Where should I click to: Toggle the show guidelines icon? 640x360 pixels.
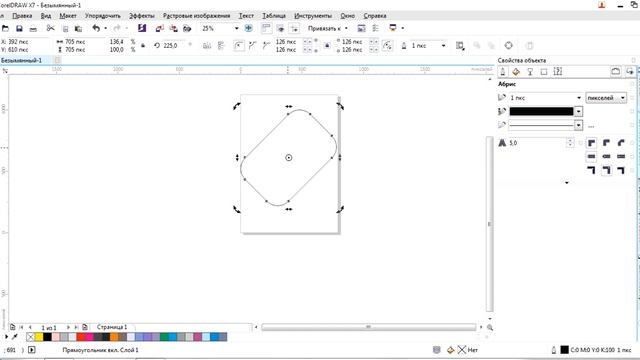pyautogui.click(x=294, y=28)
